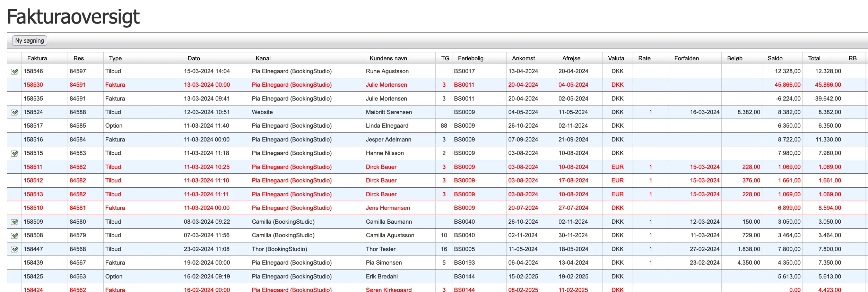This screenshot has height=292, width=868.
Task: Sort table by Dato column header
Action: [x=194, y=58]
